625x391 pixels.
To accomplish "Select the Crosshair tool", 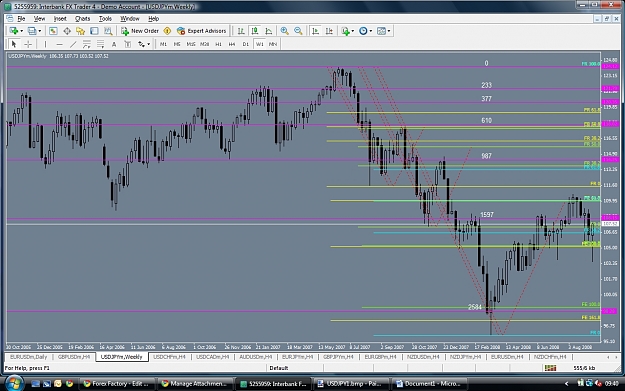I will (28, 44).
